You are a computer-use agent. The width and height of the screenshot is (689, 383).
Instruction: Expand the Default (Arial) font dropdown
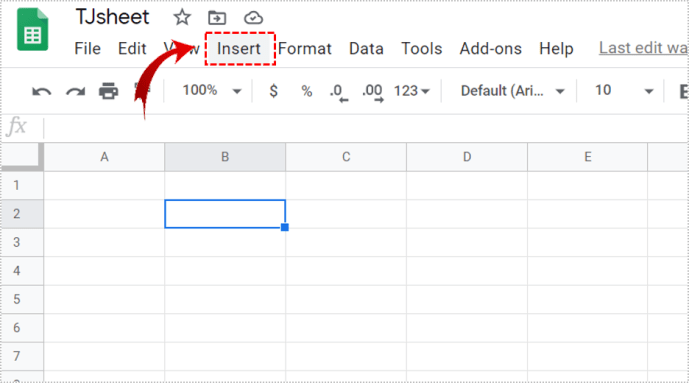pos(512,91)
